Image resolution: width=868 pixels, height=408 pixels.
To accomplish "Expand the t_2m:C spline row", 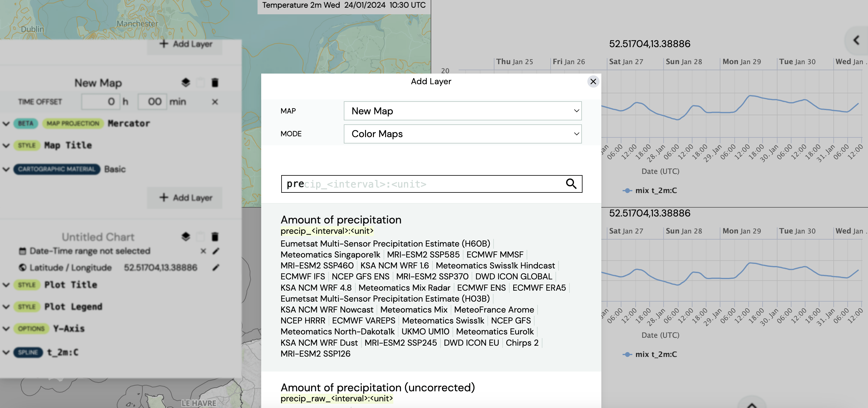I will 6,352.
